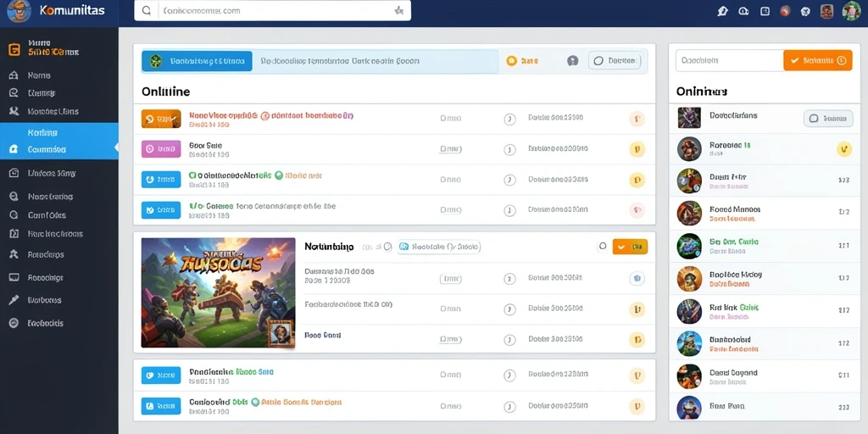Open the speech-bubble icon in the top bar
This screenshot has height=434, width=868.
point(722,11)
